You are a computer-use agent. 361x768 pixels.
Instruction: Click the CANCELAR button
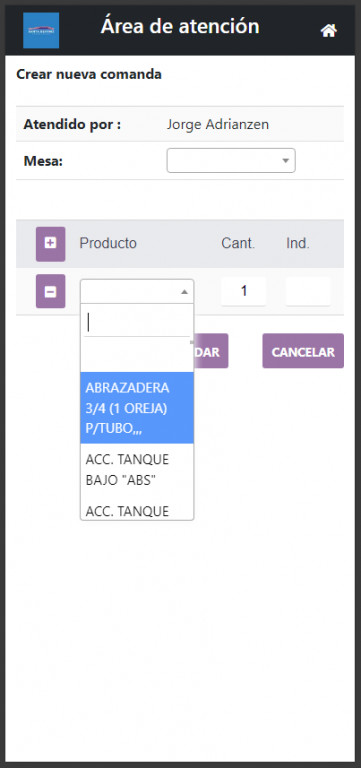click(303, 351)
